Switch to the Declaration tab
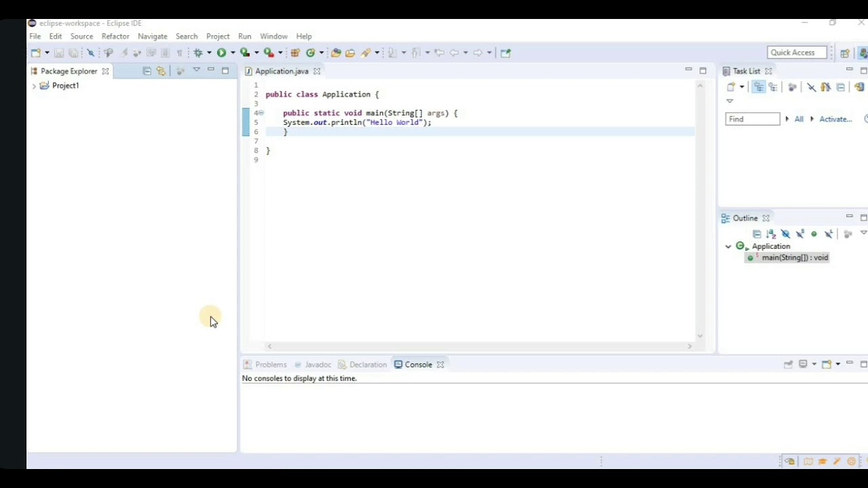The image size is (868, 488). (x=368, y=365)
